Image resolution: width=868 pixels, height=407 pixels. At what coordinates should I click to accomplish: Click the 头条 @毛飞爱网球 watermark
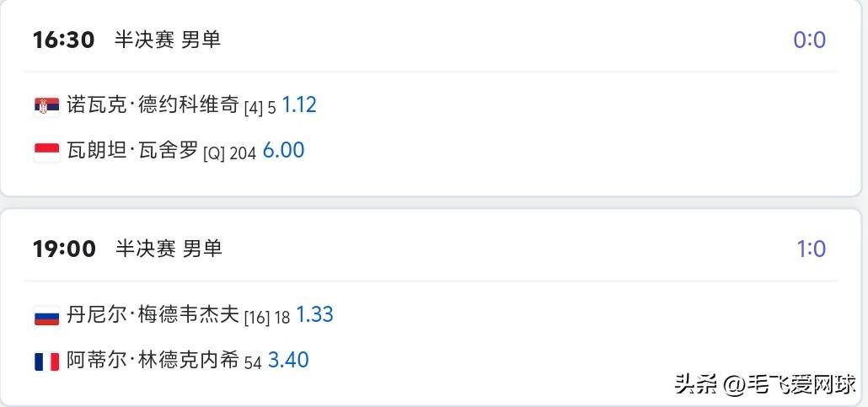[764, 384]
